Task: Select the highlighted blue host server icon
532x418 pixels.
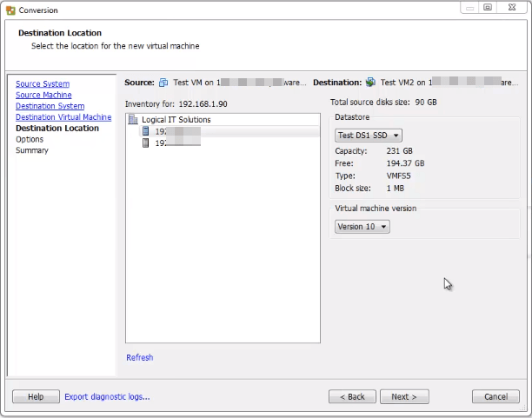Action: tap(145, 131)
